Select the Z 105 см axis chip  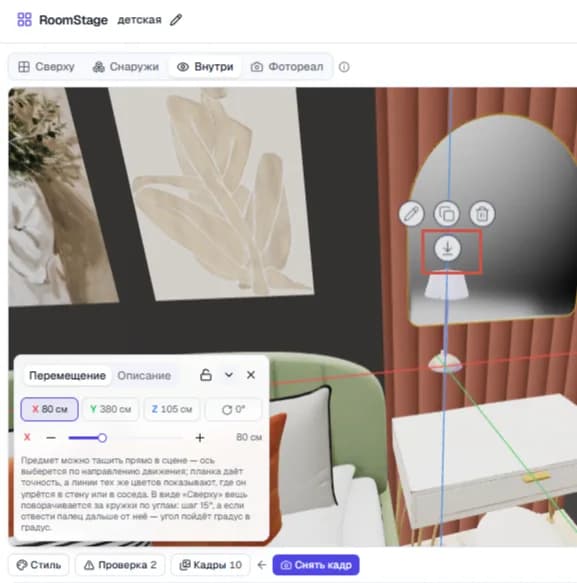(x=172, y=409)
